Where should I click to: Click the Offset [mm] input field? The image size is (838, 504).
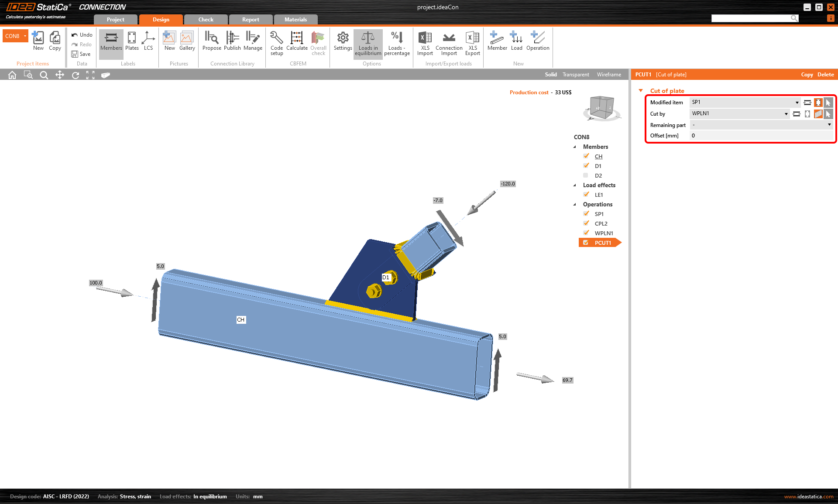point(760,136)
